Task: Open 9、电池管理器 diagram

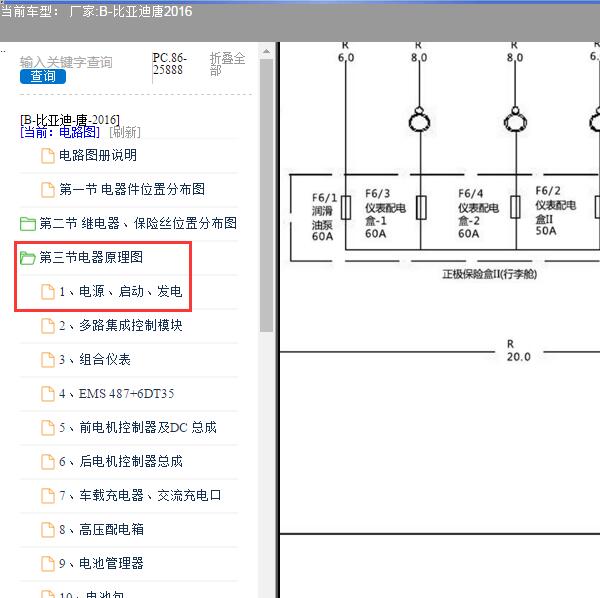Action: click(x=101, y=564)
